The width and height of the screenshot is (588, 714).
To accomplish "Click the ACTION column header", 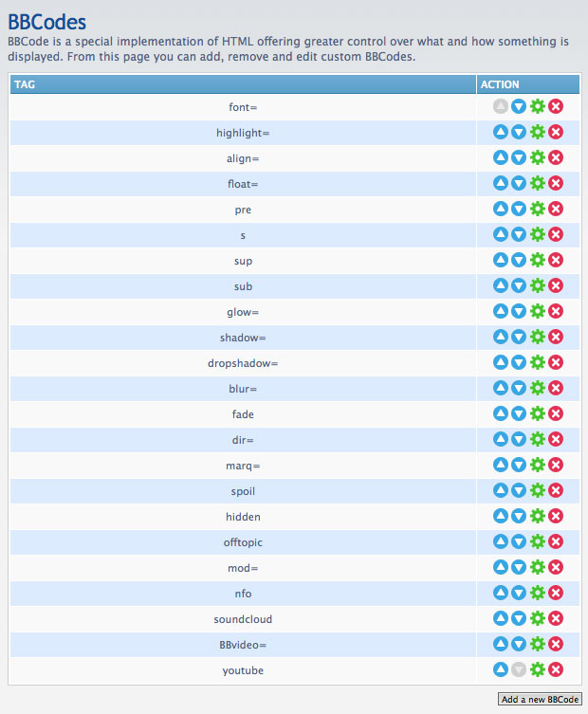I will coord(528,84).
